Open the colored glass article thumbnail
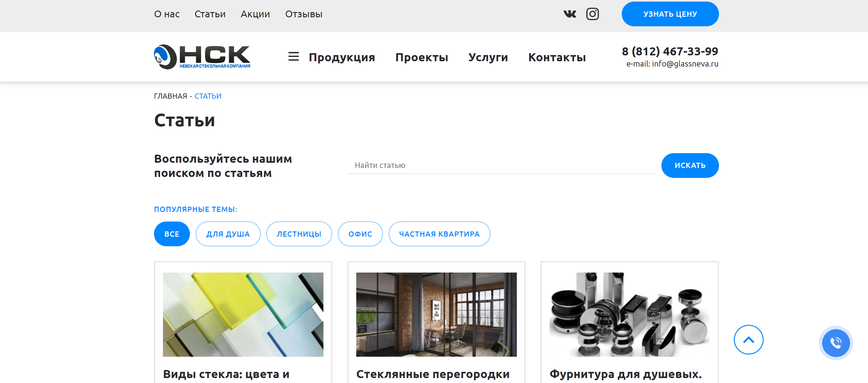 point(243,314)
